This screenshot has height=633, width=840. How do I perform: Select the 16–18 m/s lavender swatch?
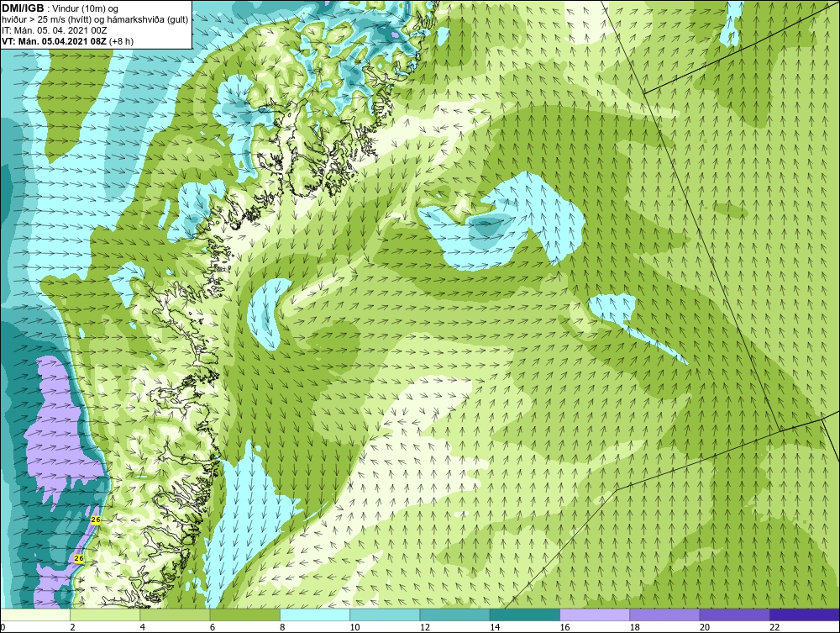tap(595, 615)
